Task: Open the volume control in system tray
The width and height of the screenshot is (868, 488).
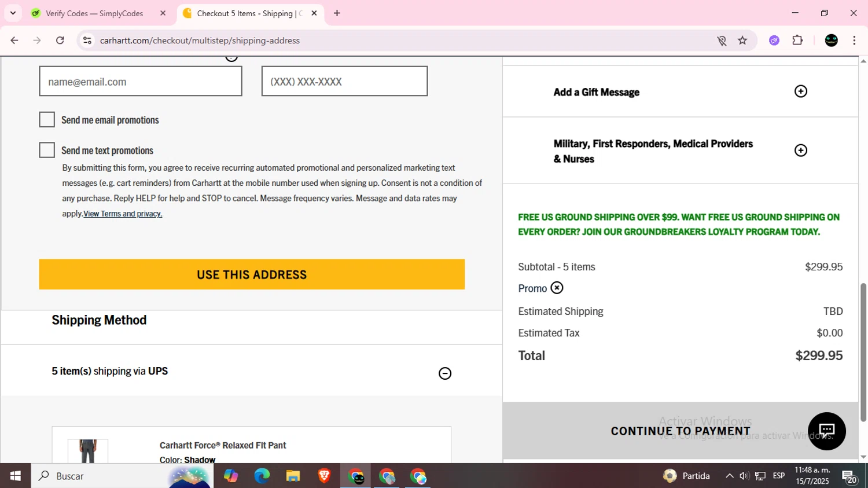Action: click(744, 476)
